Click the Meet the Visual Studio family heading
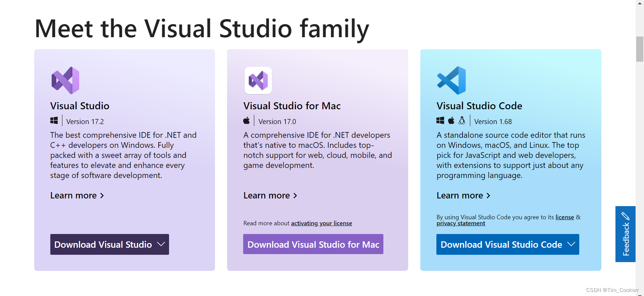This screenshot has width=644, height=296. 202,29
